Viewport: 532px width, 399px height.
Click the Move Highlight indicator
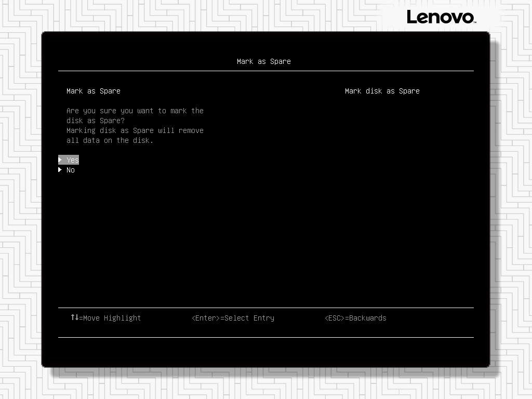click(x=105, y=317)
